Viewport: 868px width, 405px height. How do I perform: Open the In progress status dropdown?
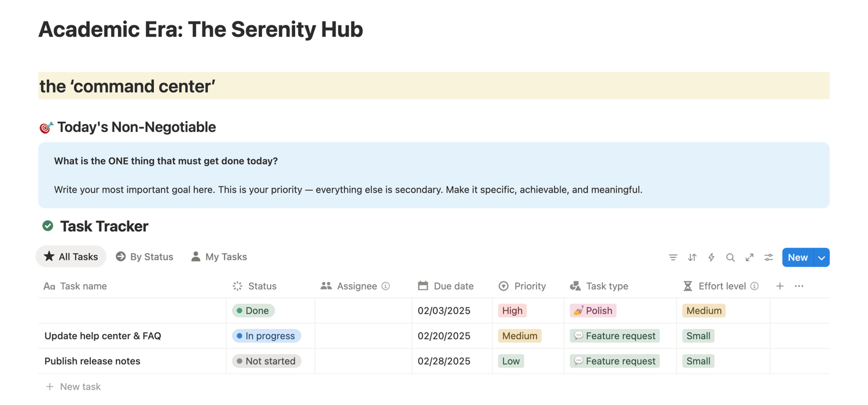click(266, 336)
